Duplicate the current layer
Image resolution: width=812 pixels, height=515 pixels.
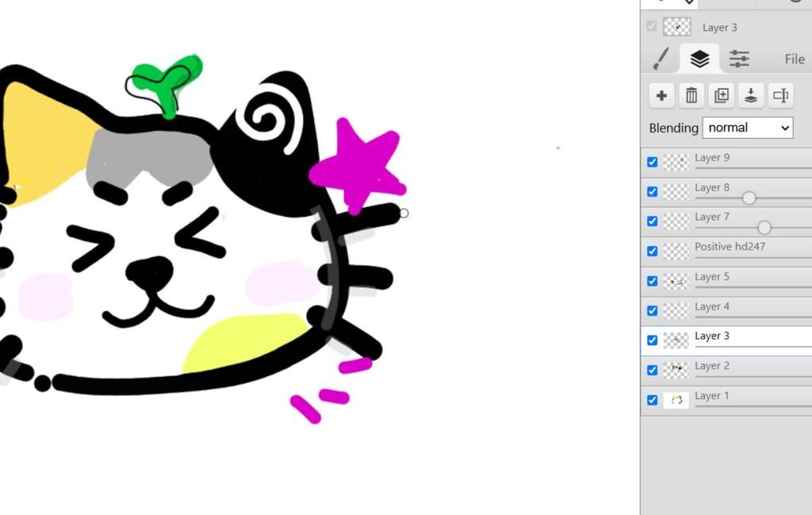722,96
